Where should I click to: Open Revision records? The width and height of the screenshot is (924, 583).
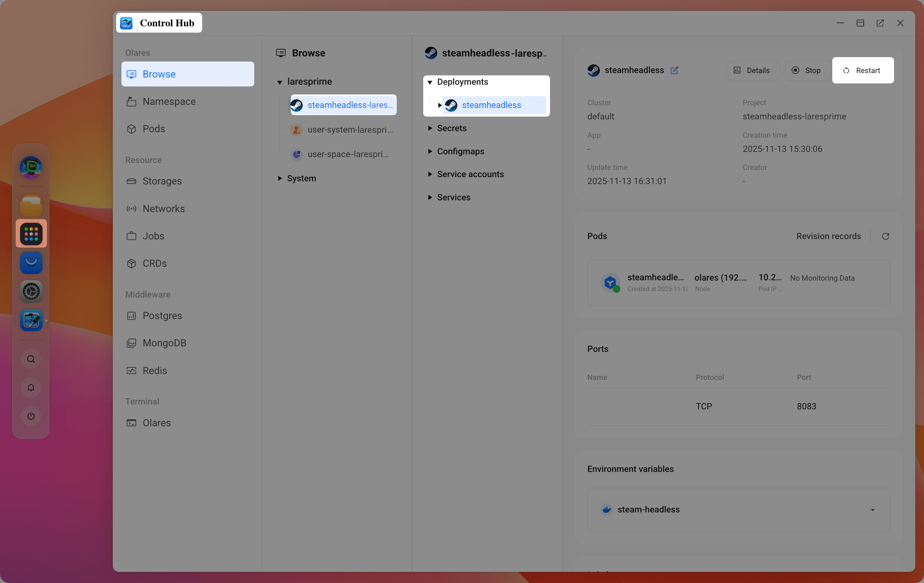click(x=828, y=236)
